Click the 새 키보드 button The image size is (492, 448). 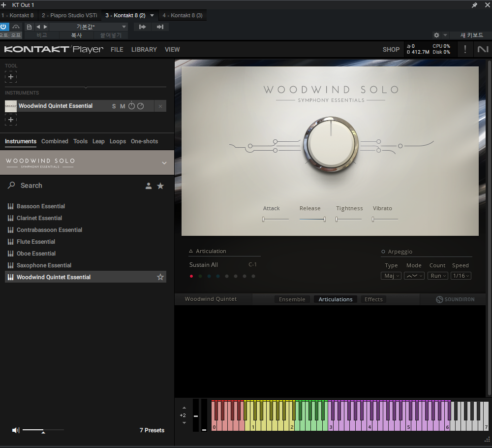coord(472,35)
